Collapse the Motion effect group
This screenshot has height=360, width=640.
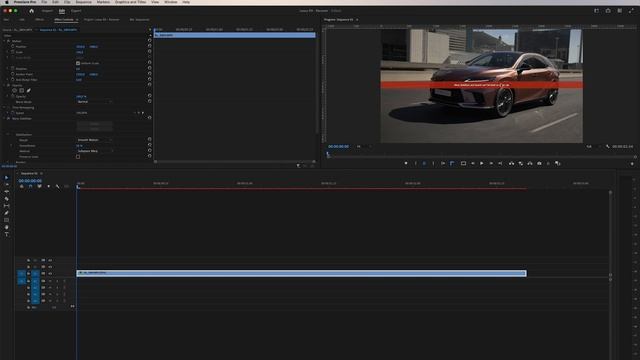(4, 41)
